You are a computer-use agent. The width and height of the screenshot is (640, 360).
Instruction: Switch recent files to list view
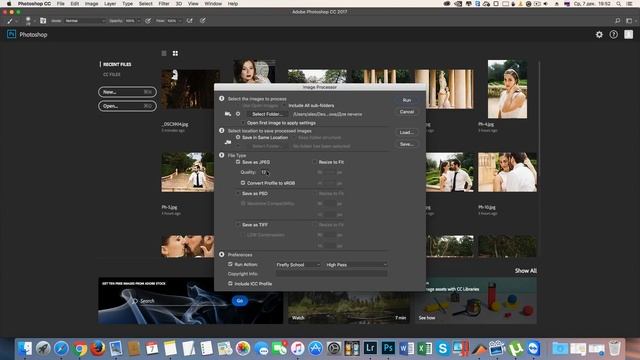pos(164,53)
